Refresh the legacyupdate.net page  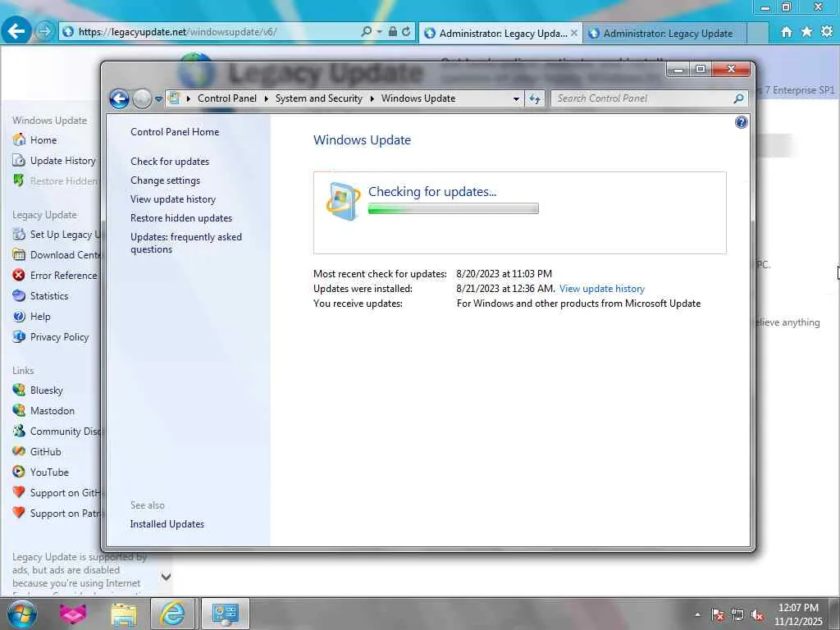[x=406, y=32]
